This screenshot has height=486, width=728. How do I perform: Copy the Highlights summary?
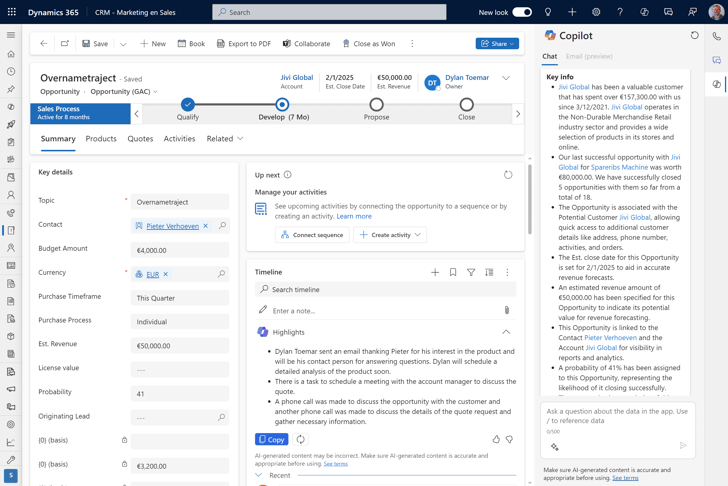click(272, 439)
